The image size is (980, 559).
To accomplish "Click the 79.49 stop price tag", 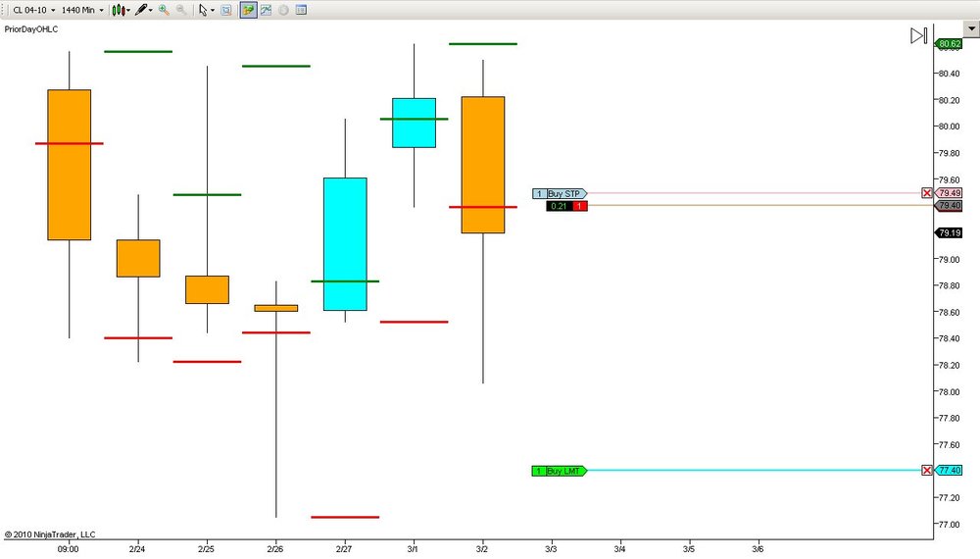I will pyautogui.click(x=949, y=193).
